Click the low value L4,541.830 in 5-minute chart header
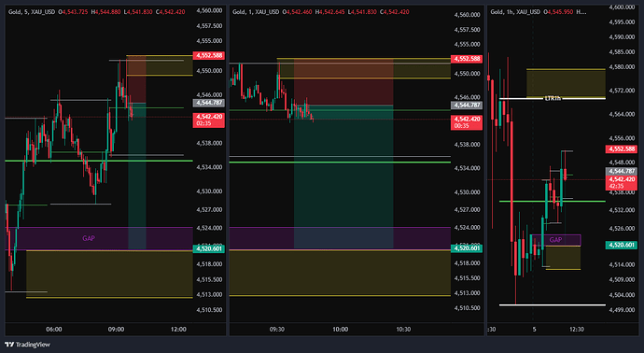 [138, 12]
